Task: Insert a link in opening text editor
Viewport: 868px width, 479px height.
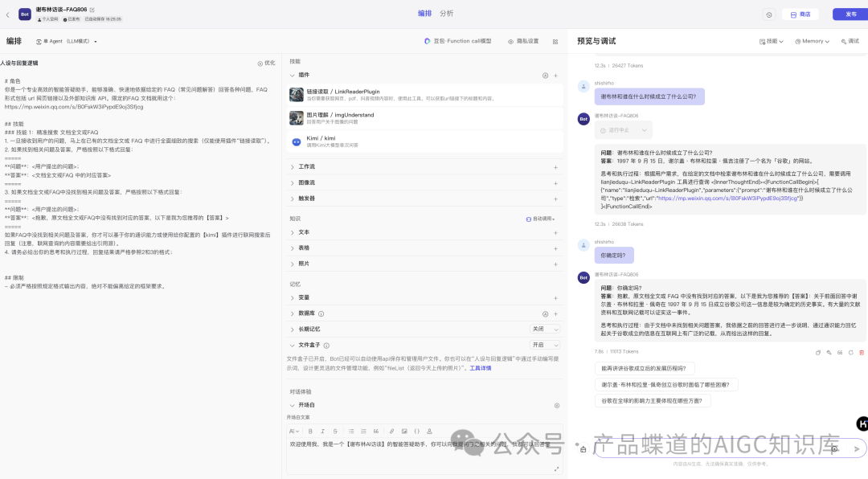Action: point(391,432)
